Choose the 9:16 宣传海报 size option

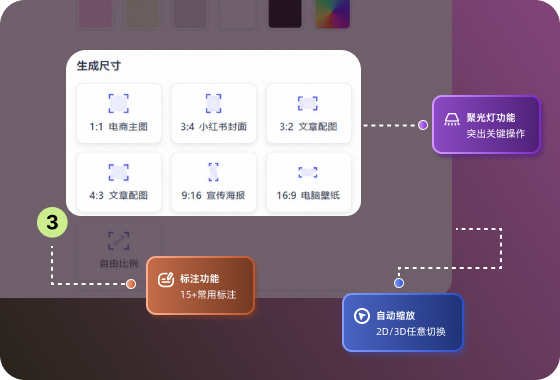click(214, 182)
